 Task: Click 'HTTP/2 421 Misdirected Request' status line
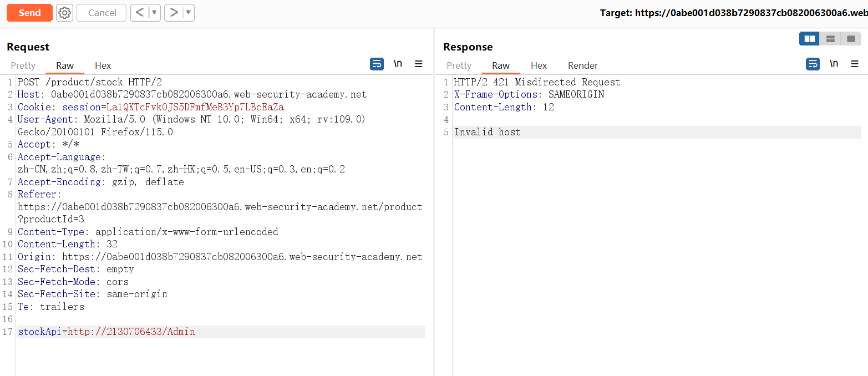[x=537, y=82]
